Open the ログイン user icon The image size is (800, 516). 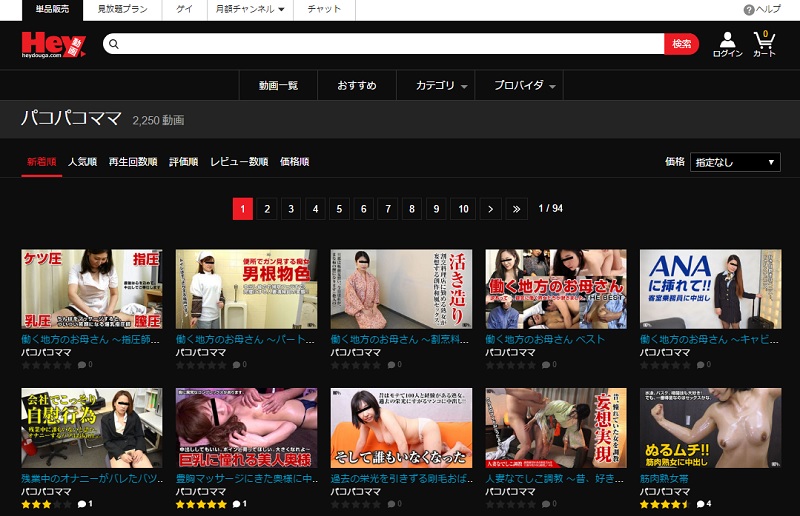coord(727,41)
